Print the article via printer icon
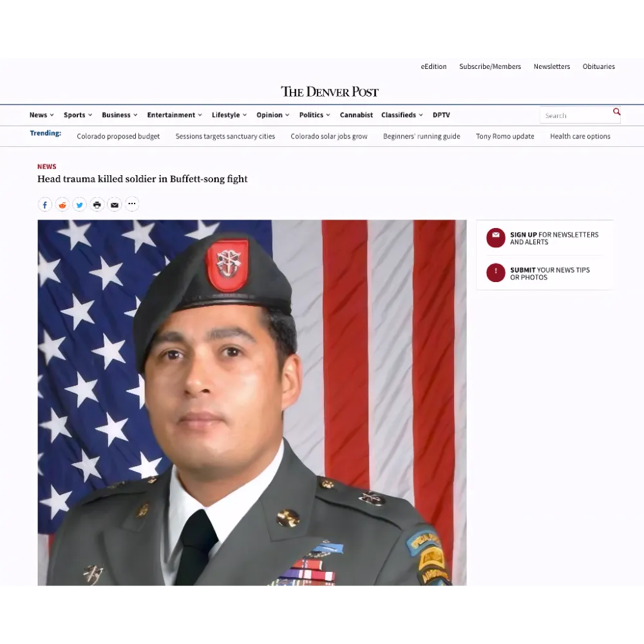This screenshot has height=644, width=644. pos(97,205)
